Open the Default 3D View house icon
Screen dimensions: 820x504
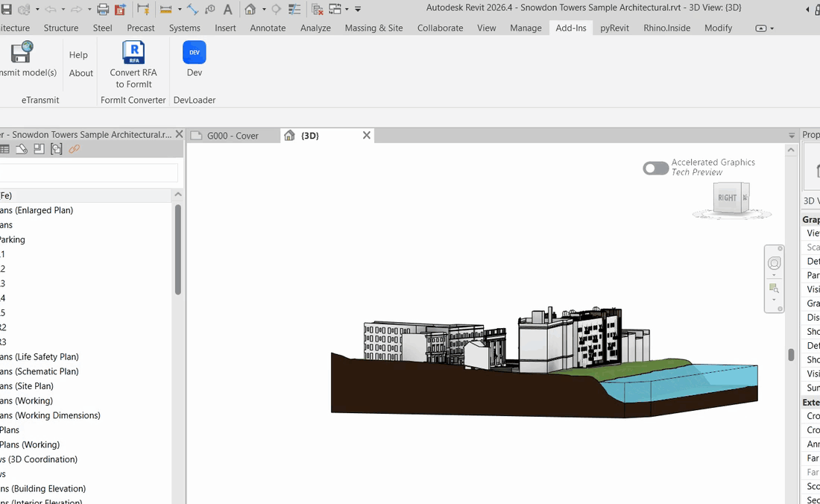(x=250, y=9)
